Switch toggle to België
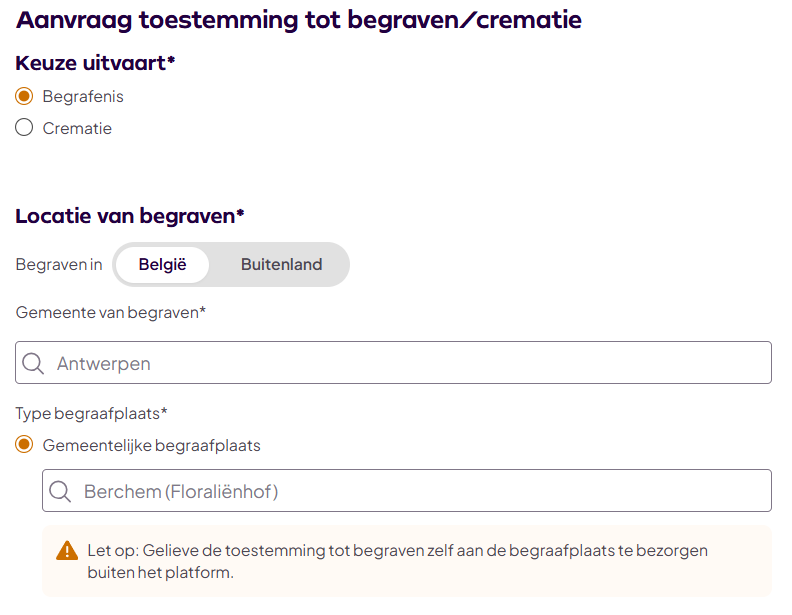792x615 pixels. 162,265
